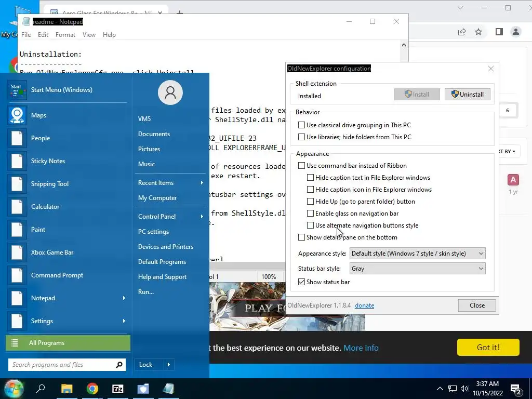This screenshot has height=399, width=532.
Task: Launch Sticky Notes from Start menu
Action: pyautogui.click(x=17, y=161)
